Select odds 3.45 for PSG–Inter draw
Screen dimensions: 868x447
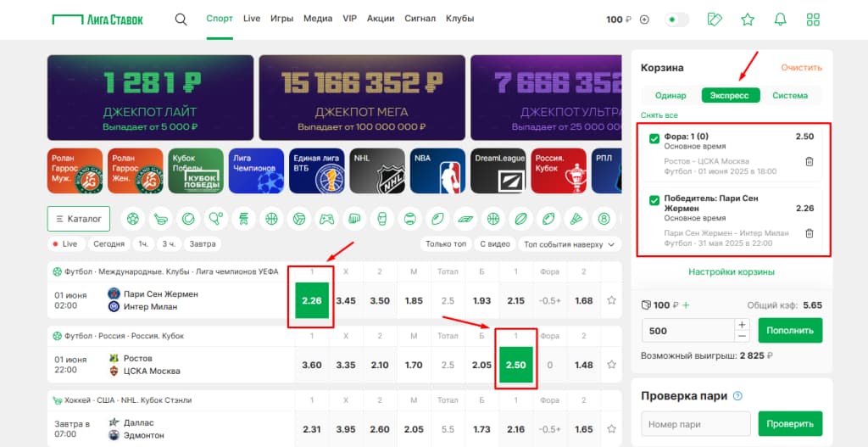point(346,301)
